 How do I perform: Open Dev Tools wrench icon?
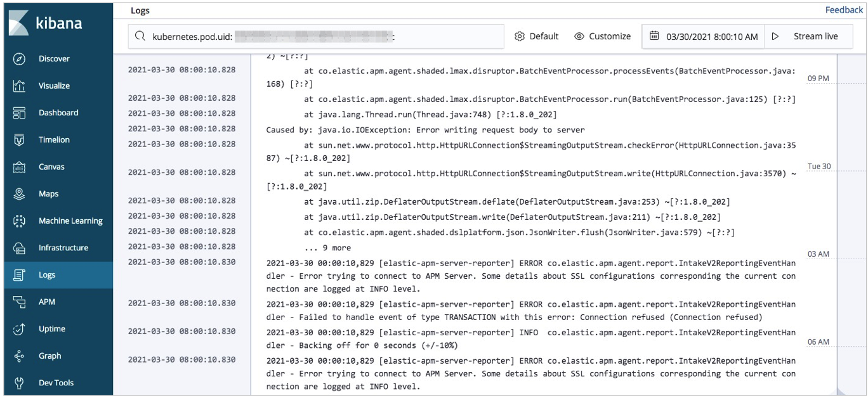(x=19, y=383)
